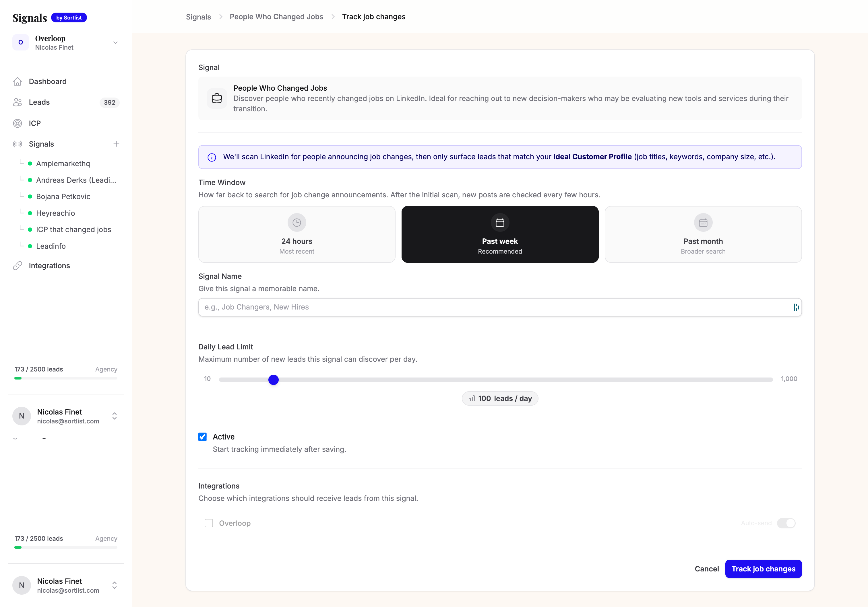Click the green status dot next to Amplemarkethq
868x607 pixels.
point(30,164)
